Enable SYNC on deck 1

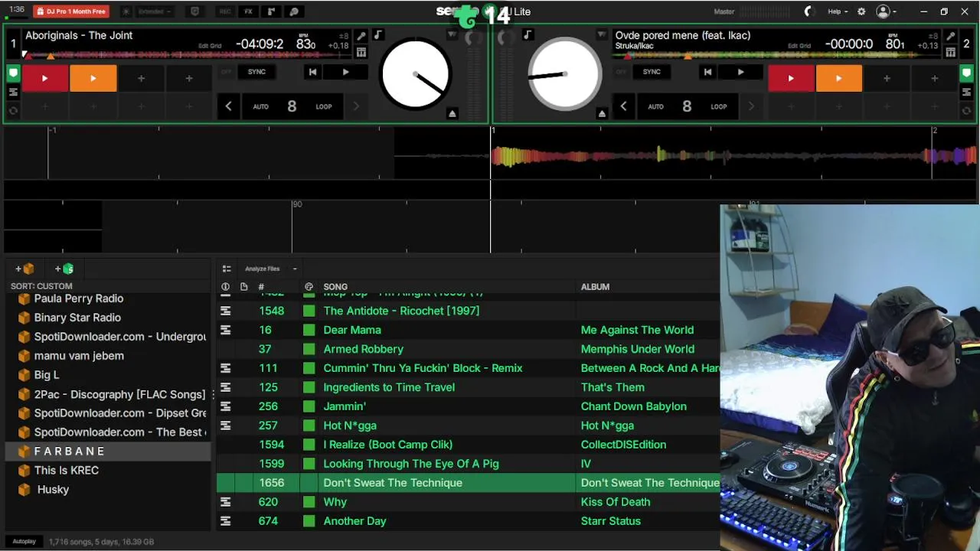(256, 72)
